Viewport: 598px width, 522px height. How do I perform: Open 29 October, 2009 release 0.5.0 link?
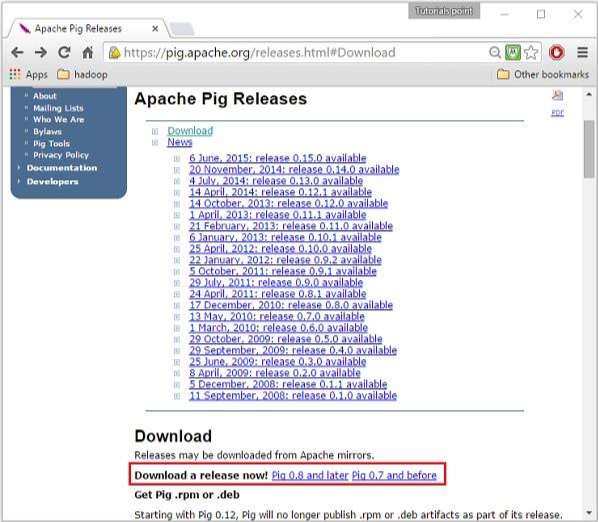point(286,339)
